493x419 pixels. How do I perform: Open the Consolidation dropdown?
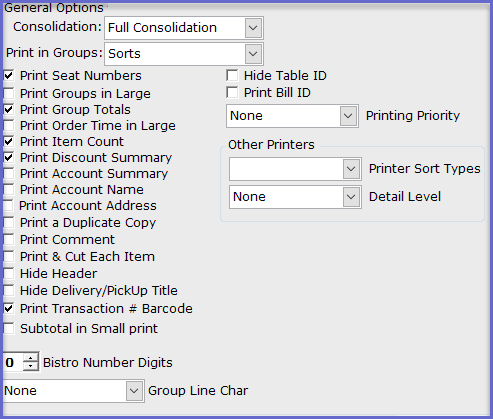[184, 28]
